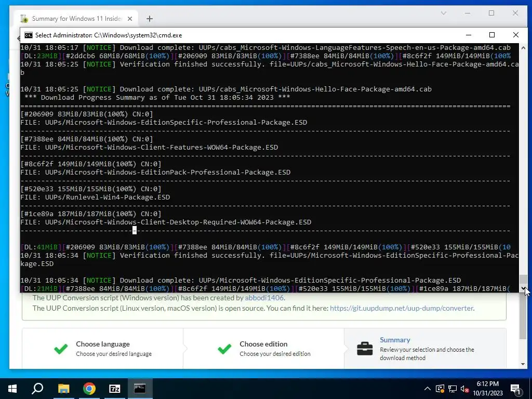Click the muted volume tray icon
Screen dimensions: 532x399
click(x=464, y=389)
